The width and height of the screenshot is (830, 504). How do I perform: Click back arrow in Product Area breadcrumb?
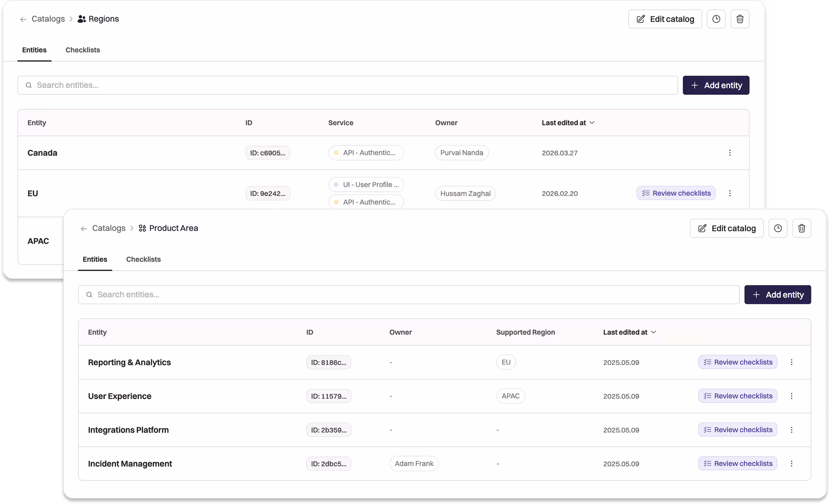(83, 229)
